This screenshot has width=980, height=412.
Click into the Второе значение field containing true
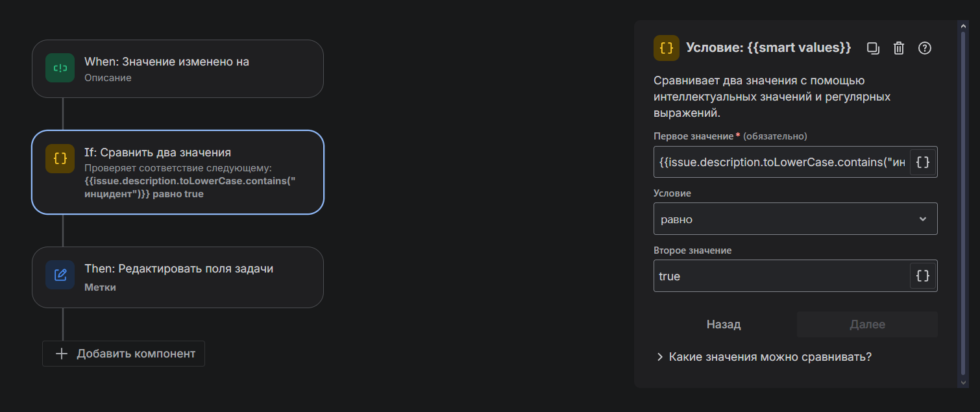pyautogui.click(x=781, y=276)
